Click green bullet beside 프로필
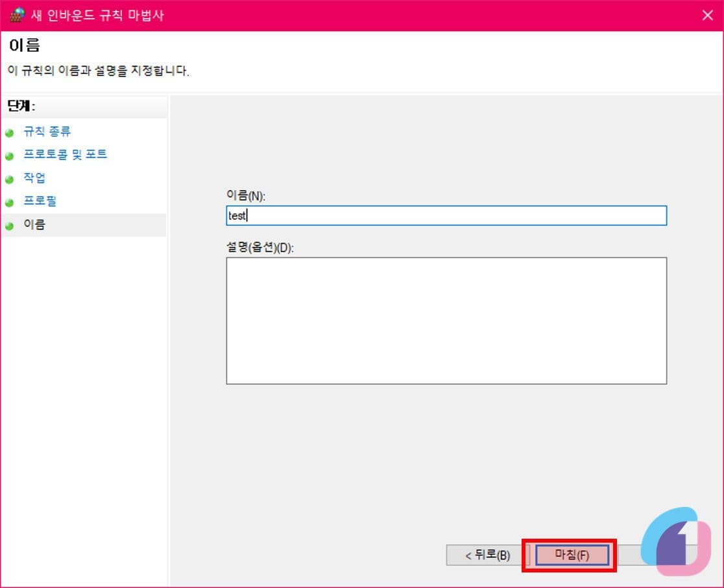The image size is (724, 588). click(9, 203)
